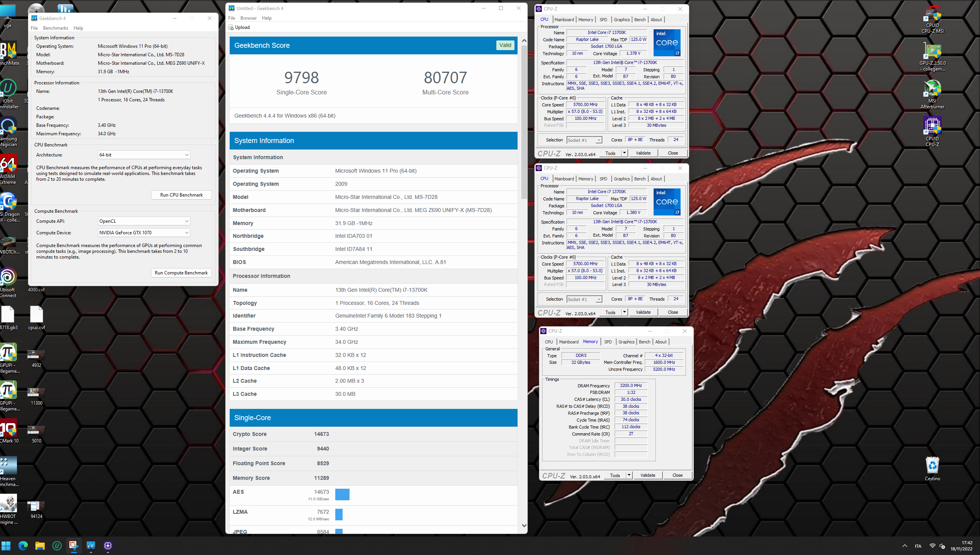Click the Uncore Frequency 5200.0 MHz value

[x=664, y=369]
